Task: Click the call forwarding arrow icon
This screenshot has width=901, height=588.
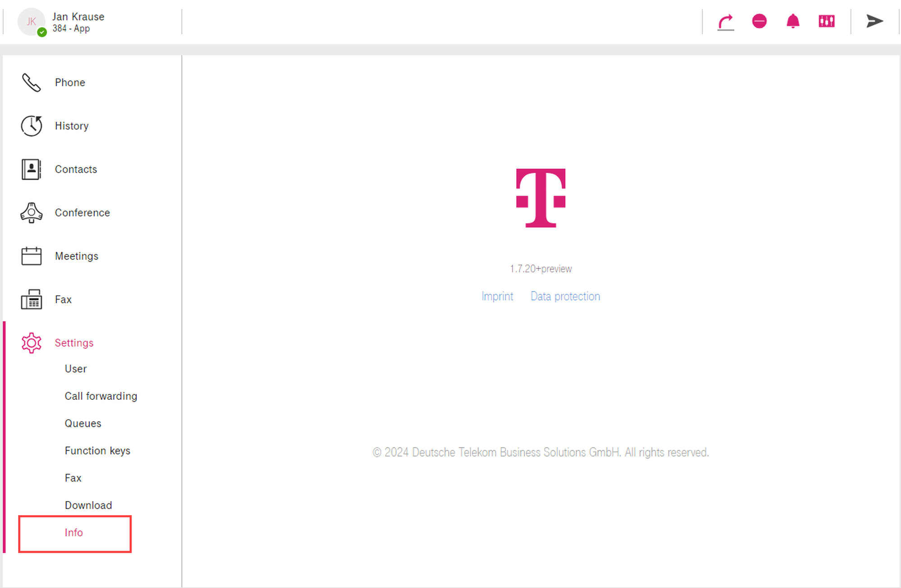Action: point(725,22)
